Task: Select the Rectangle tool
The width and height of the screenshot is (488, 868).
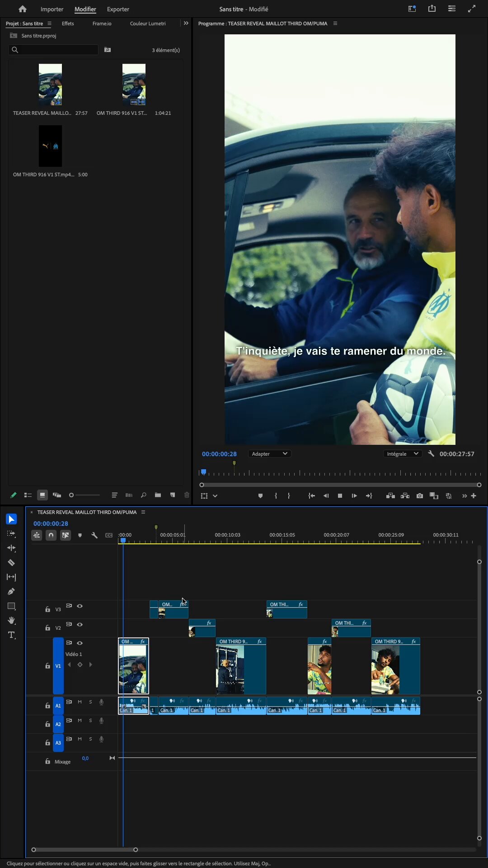Action: [x=11, y=606]
